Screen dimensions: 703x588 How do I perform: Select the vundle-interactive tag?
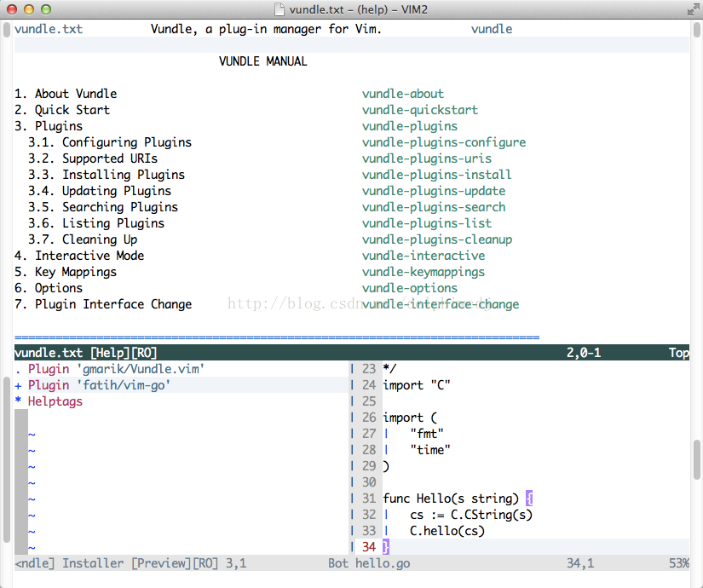click(x=424, y=255)
